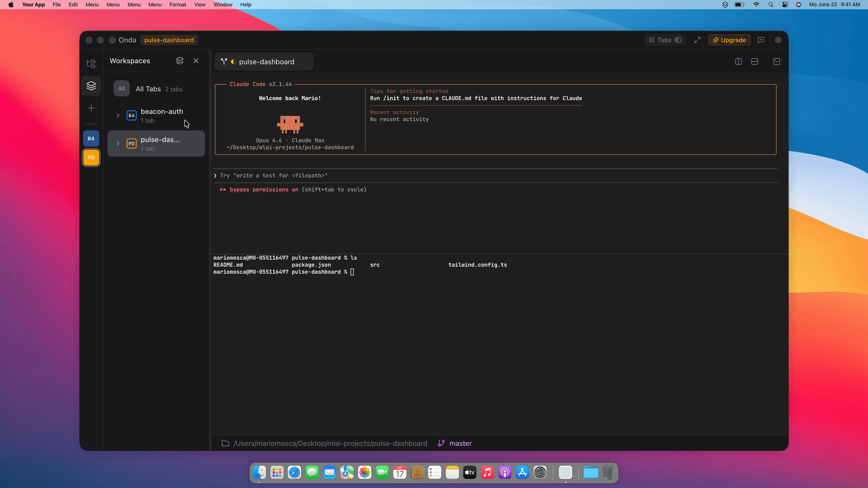The width and height of the screenshot is (868, 488).
Task: Expand view with the diagonal arrows icon
Action: tap(697, 40)
